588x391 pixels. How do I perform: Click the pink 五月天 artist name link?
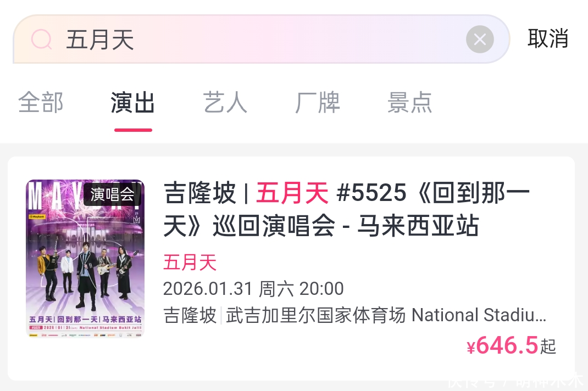190,262
